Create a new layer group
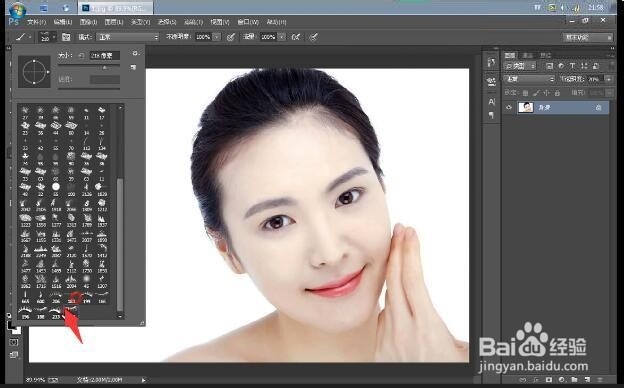The image size is (624, 388). click(574, 380)
